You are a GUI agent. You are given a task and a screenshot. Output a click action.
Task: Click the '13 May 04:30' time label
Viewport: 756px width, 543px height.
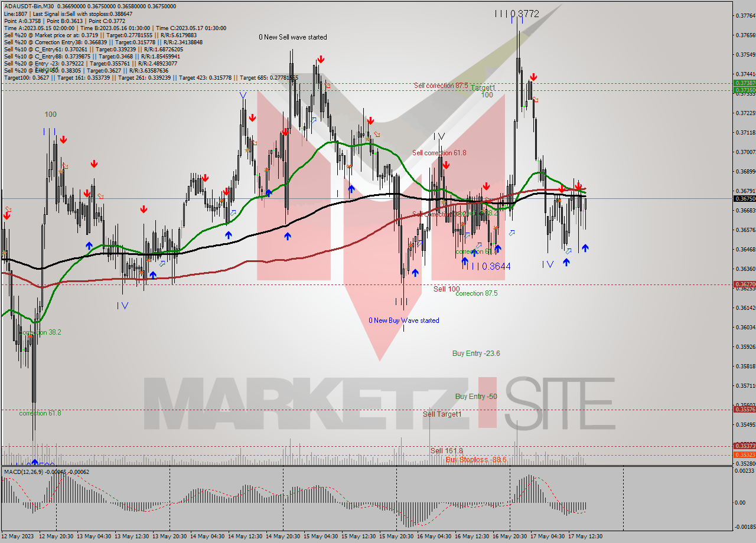[95, 537]
